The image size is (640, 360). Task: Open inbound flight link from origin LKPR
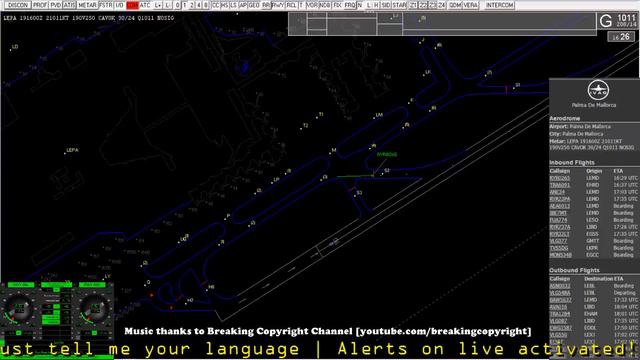(559, 248)
